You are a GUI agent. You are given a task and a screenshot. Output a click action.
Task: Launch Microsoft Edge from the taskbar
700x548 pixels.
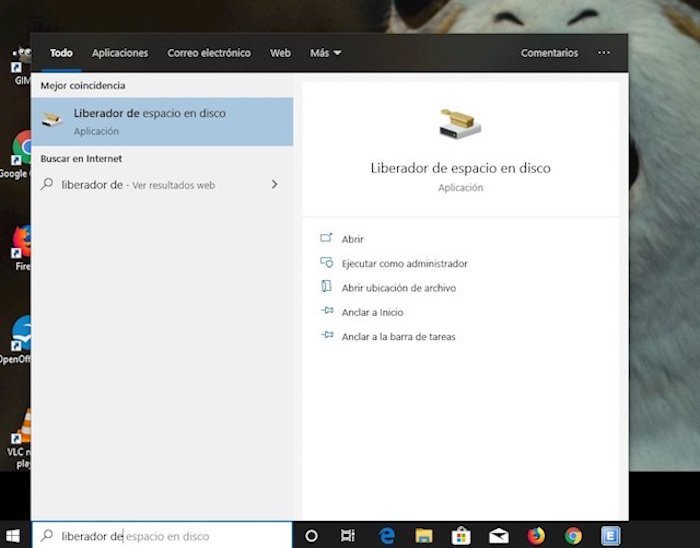pyautogui.click(x=387, y=535)
